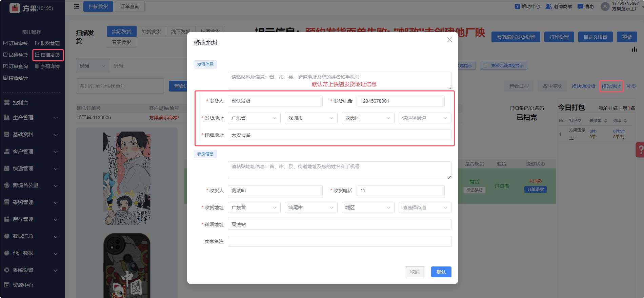Viewport: 644px width, 298px height.
Task: Switch to the 订单查询 top tab
Action: tap(129, 6)
